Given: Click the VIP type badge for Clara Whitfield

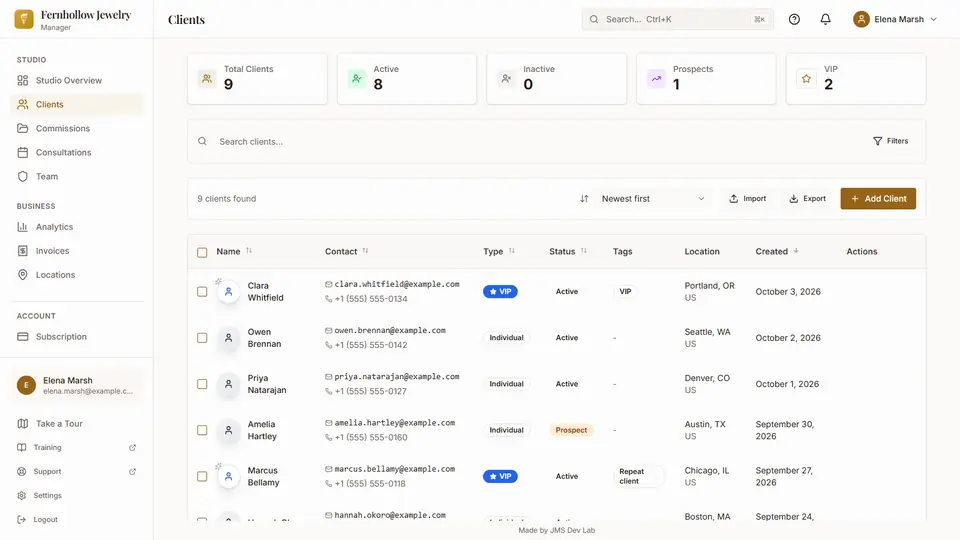Looking at the screenshot, I should pos(500,291).
